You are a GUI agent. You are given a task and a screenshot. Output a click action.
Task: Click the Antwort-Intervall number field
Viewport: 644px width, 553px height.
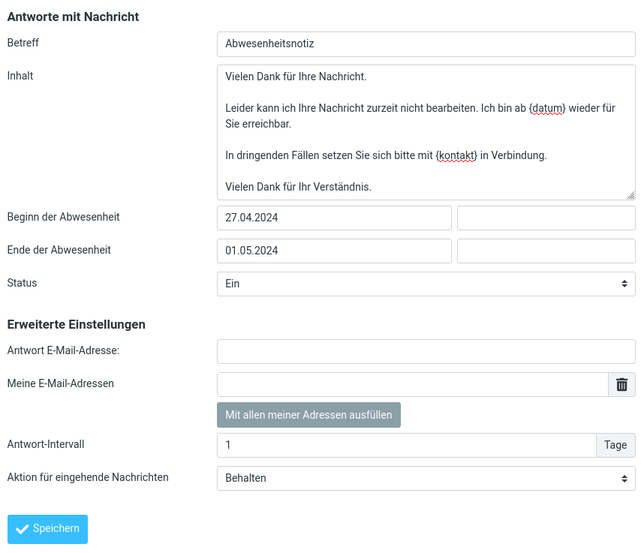coord(406,445)
